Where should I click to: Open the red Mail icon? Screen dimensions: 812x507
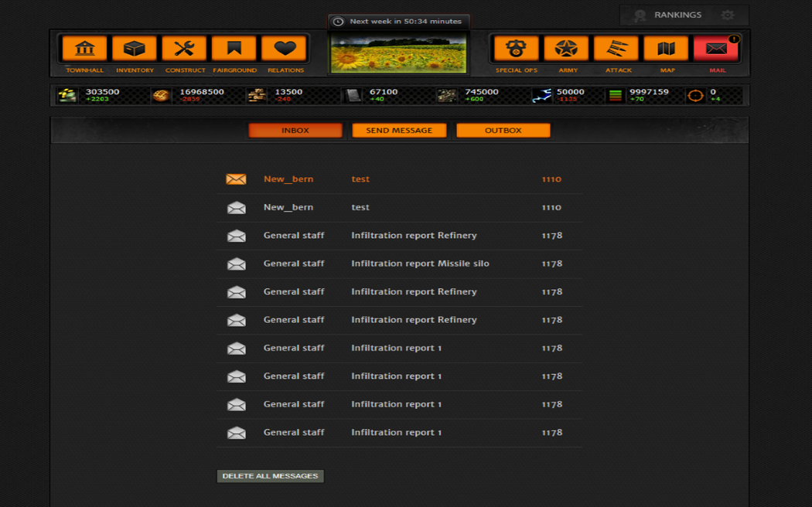tap(716, 49)
